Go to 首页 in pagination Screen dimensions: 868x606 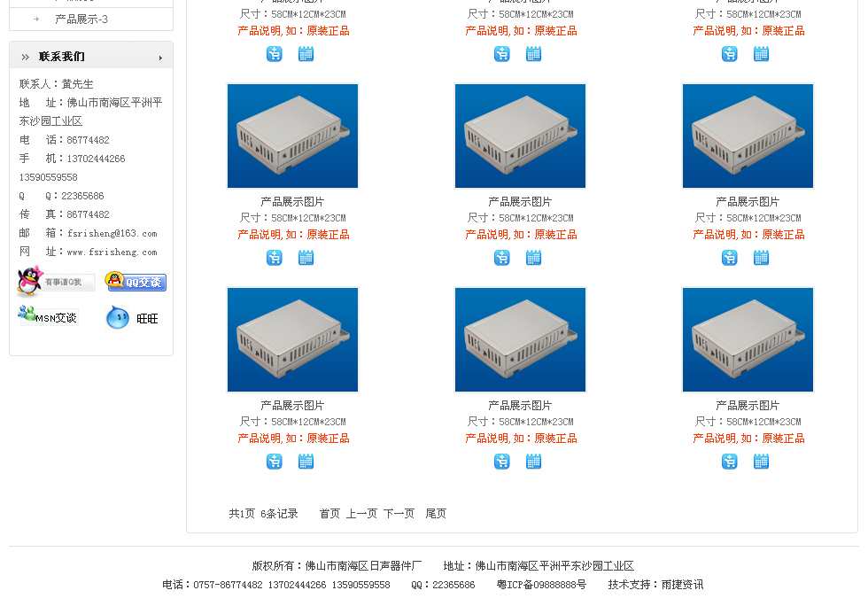(x=329, y=514)
